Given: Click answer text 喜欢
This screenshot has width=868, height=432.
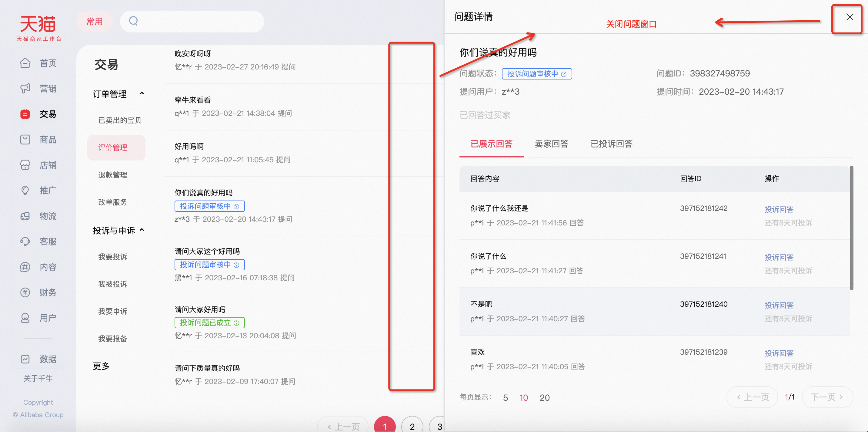Looking at the screenshot, I should coord(477,353).
